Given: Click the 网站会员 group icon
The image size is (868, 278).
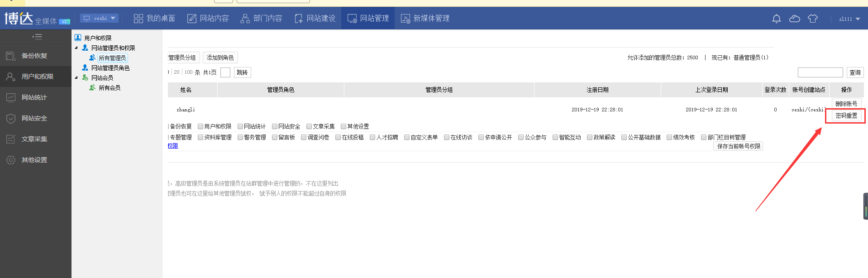Looking at the screenshot, I should tap(85, 77).
